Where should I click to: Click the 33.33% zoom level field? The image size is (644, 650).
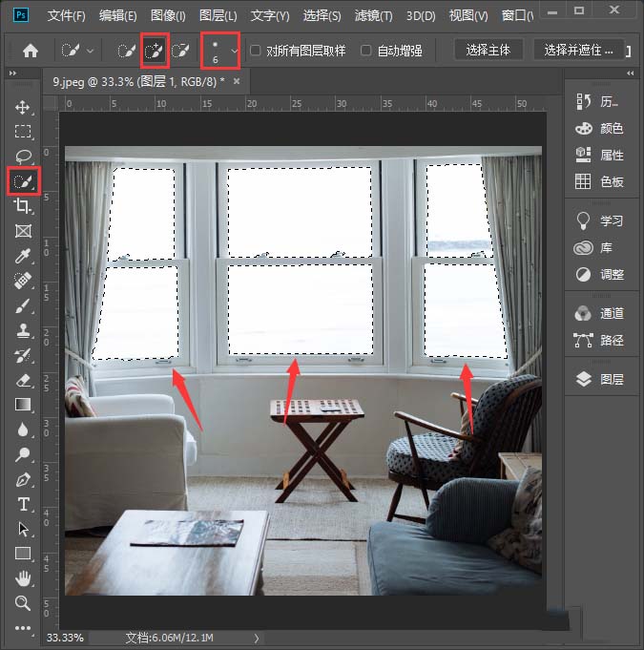click(x=65, y=638)
